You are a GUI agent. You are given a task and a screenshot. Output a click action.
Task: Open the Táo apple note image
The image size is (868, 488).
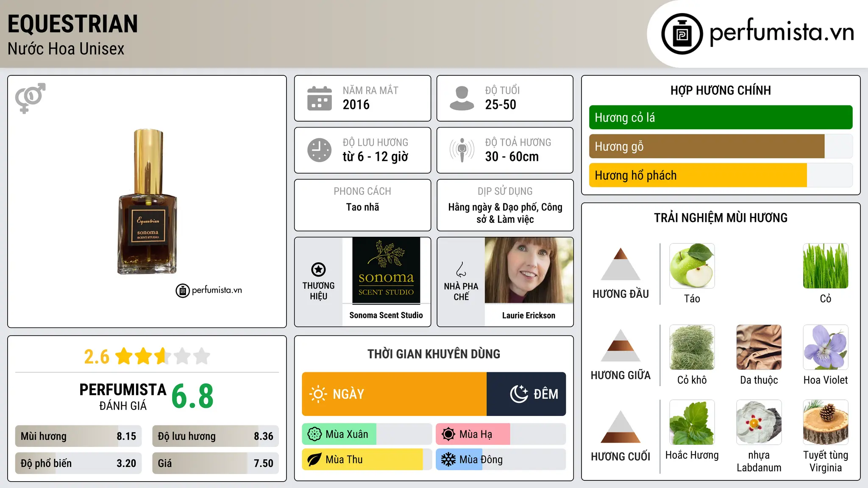tap(692, 266)
